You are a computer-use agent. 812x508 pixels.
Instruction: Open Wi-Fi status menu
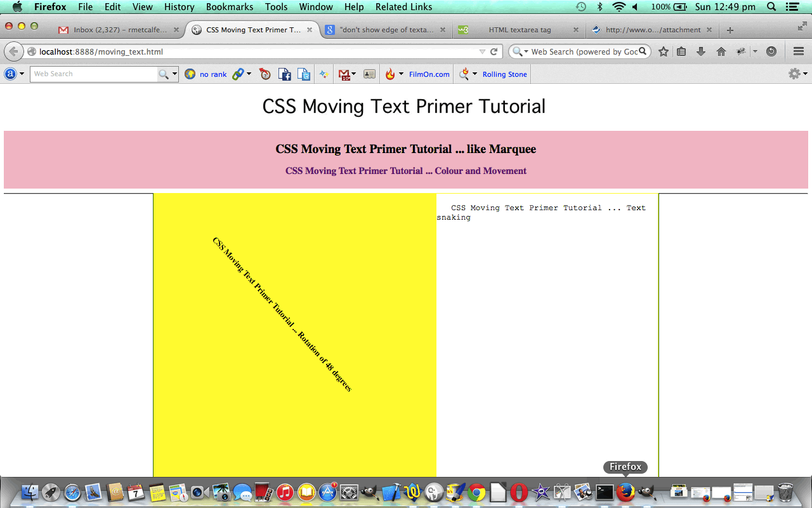tap(619, 7)
